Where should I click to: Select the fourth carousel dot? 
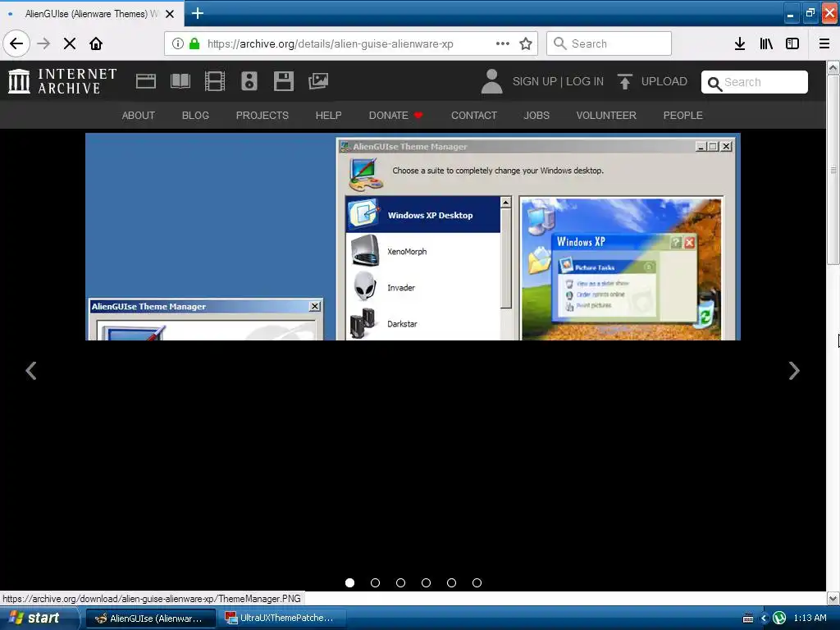coord(426,583)
